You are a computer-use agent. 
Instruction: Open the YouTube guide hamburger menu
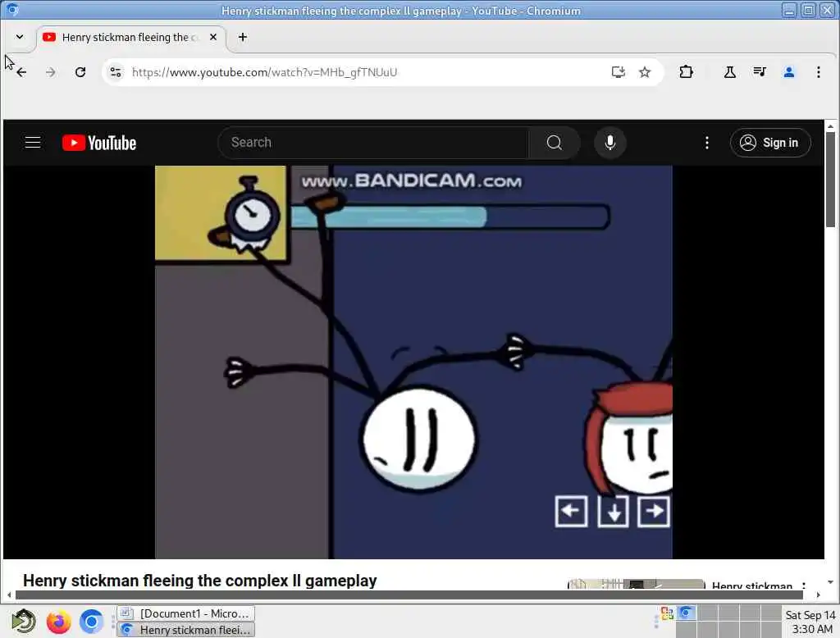click(x=33, y=143)
